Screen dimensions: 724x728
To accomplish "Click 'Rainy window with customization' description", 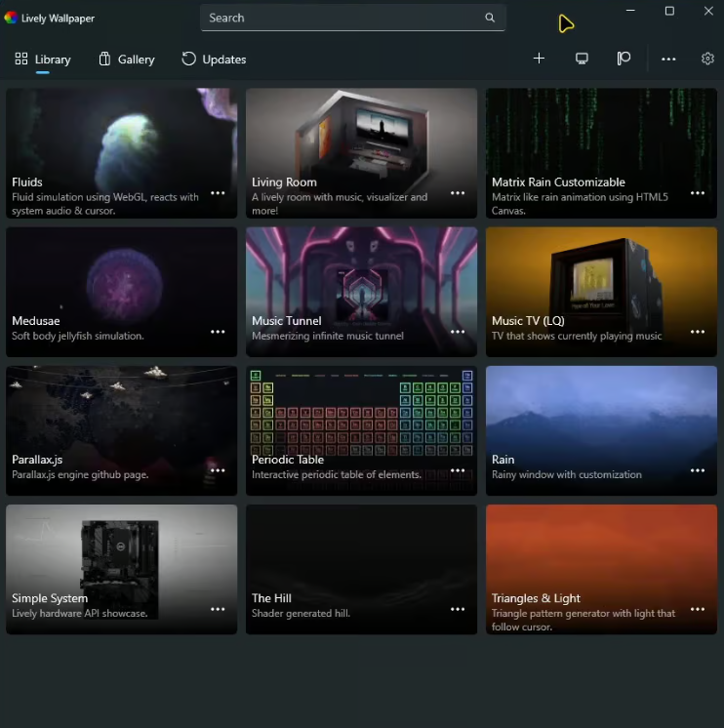I will click(x=567, y=474).
